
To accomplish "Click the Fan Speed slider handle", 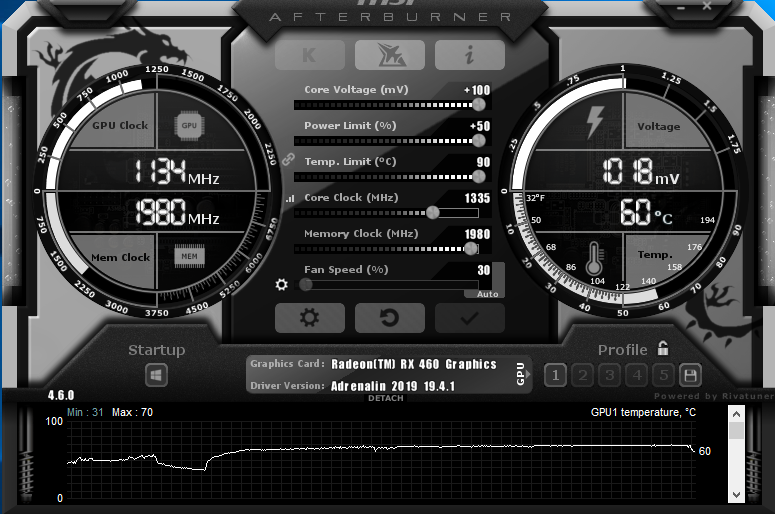I will tap(305, 284).
